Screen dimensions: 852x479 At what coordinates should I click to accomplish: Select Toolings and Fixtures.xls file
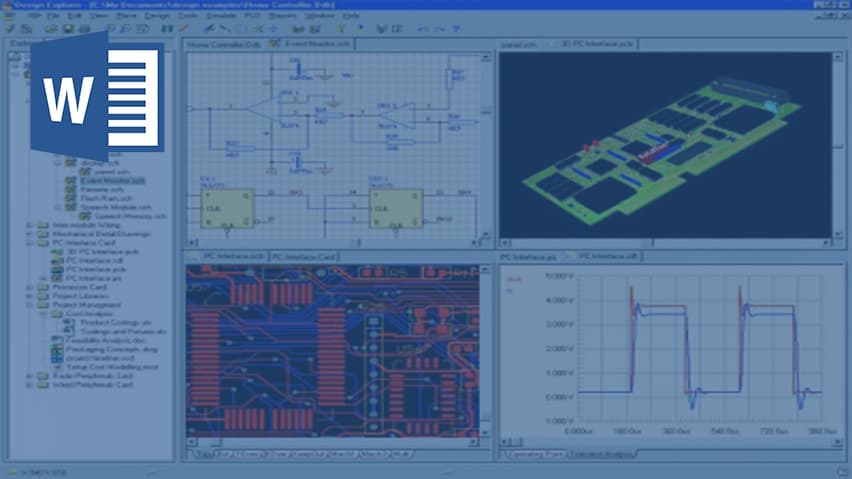click(123, 331)
